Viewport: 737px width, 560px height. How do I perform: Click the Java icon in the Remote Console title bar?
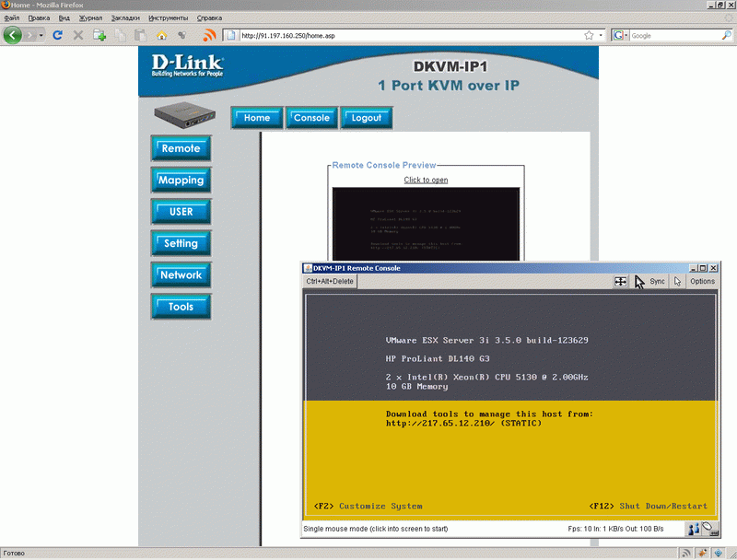tap(308, 268)
